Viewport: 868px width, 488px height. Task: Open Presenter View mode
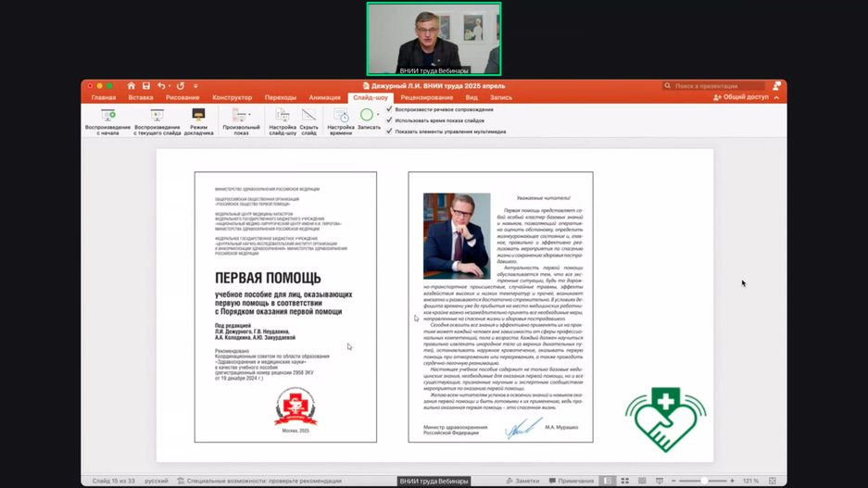point(198,116)
